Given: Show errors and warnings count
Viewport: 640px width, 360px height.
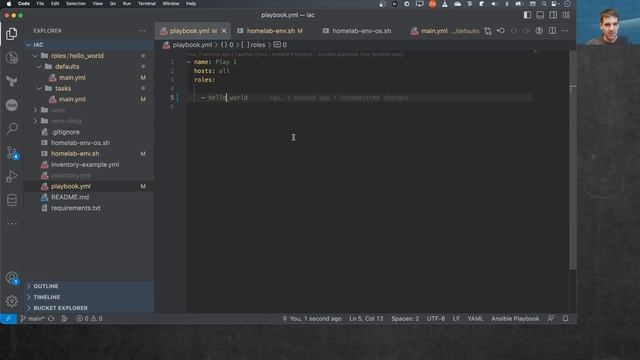Looking at the screenshot, I should (89, 319).
